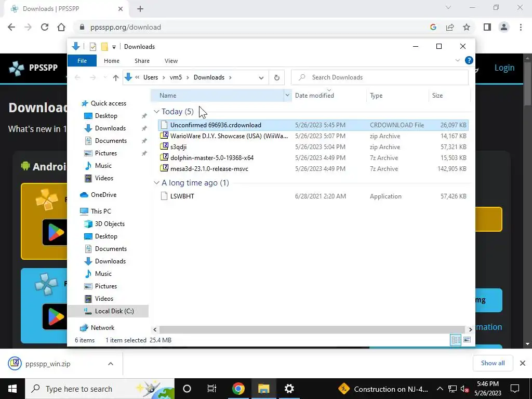Click Show all downloads button
This screenshot has height=399, width=532.
click(x=493, y=363)
